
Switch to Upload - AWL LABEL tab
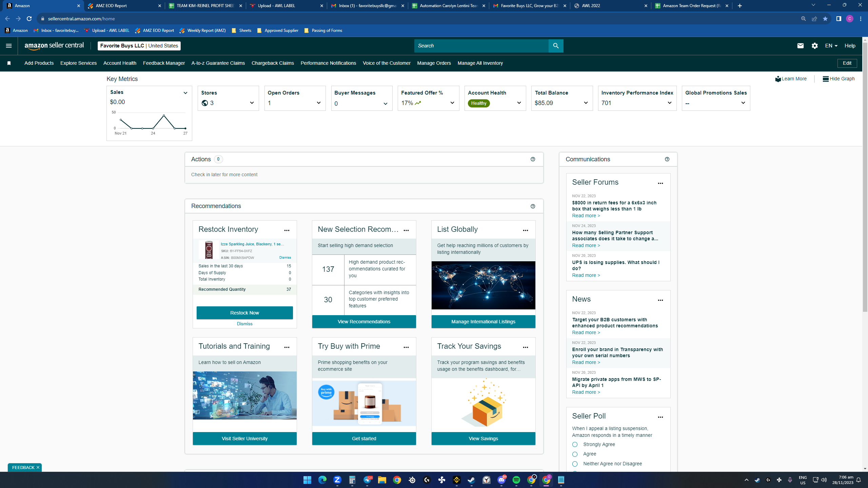point(287,6)
